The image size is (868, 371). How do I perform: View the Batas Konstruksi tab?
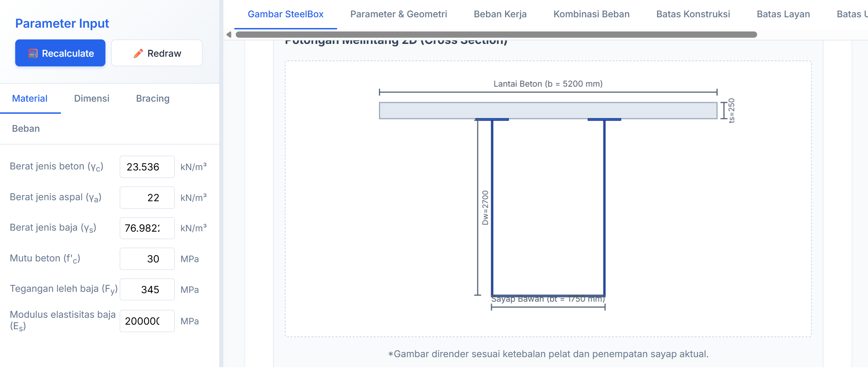click(693, 14)
